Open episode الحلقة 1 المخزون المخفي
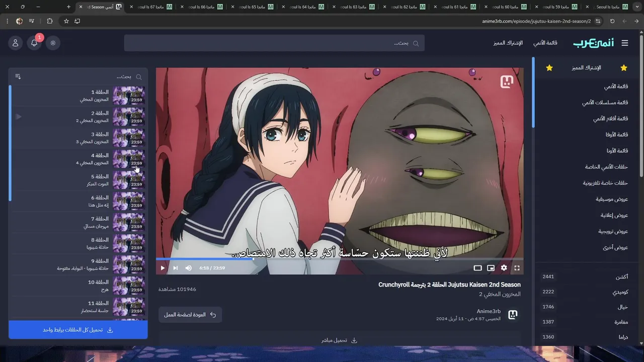The image size is (644, 362). pos(78,96)
